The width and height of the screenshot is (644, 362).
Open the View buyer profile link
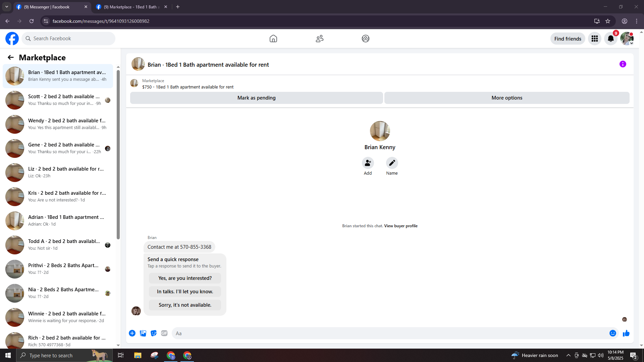coord(401,226)
